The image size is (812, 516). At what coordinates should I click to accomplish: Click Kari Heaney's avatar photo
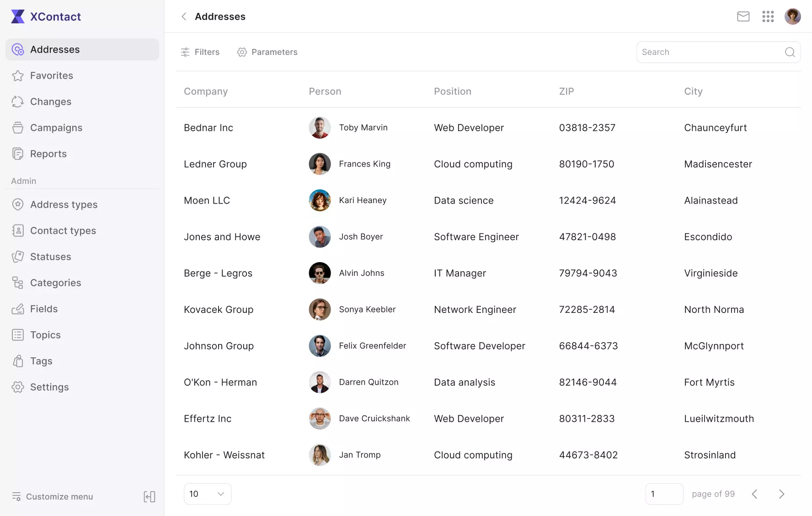click(320, 200)
